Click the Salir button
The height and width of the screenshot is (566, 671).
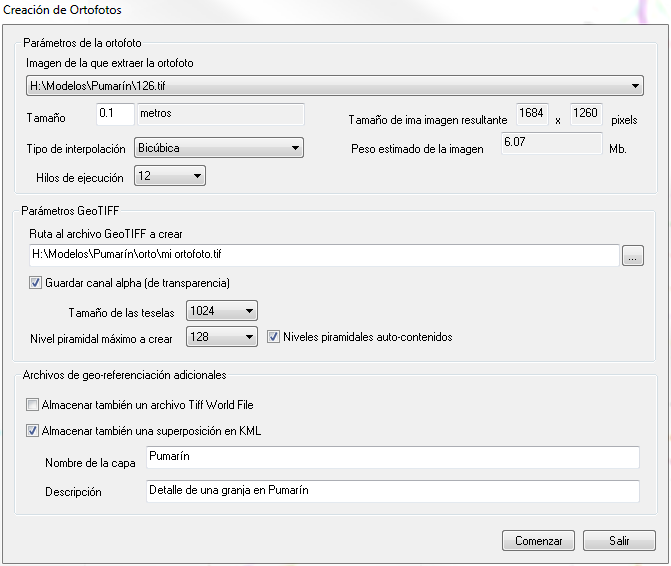[x=619, y=541]
